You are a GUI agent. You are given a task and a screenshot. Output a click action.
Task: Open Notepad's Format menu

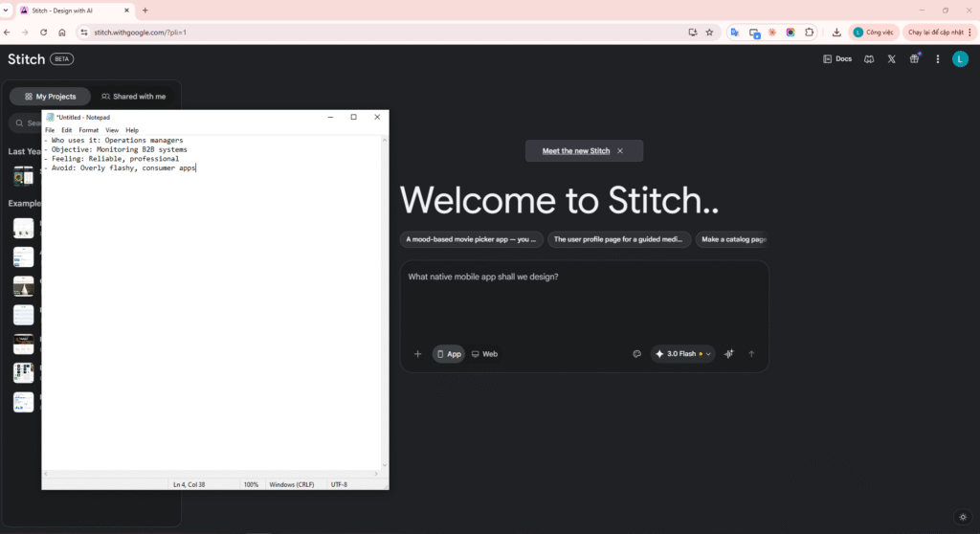coord(88,130)
